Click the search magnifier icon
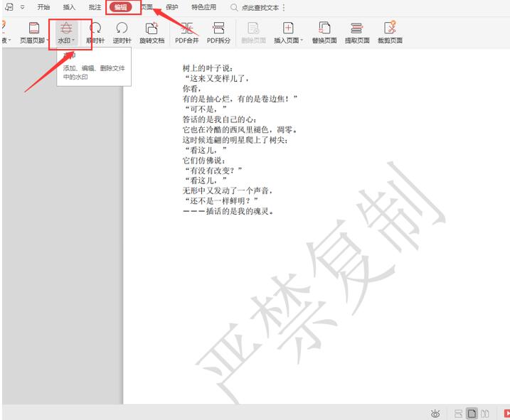 (x=234, y=7)
